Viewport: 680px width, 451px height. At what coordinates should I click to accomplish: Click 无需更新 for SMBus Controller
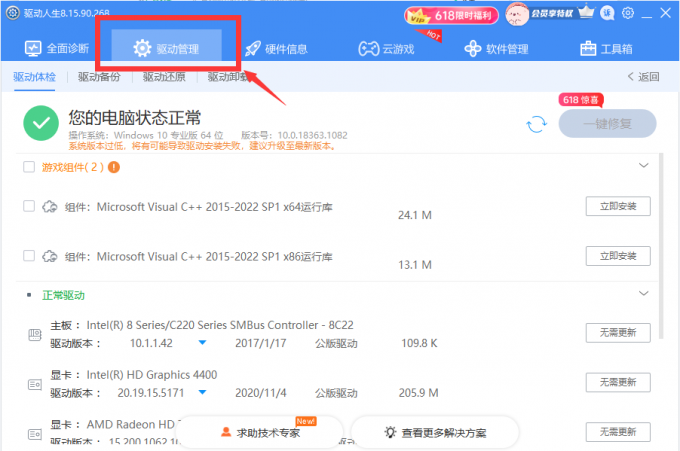(x=618, y=333)
